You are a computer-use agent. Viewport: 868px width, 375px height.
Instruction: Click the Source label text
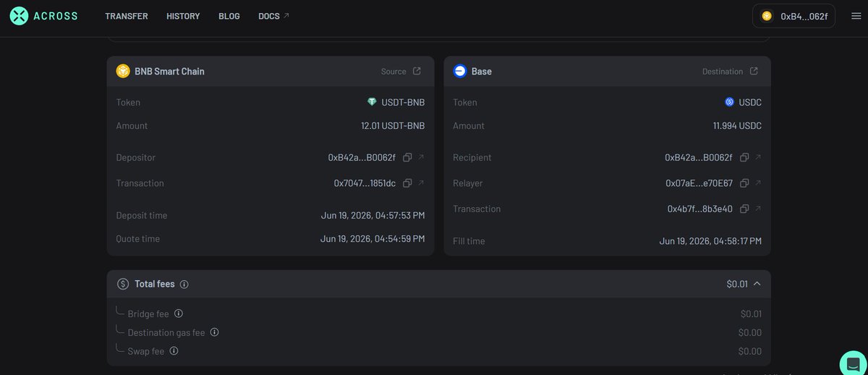coord(393,71)
